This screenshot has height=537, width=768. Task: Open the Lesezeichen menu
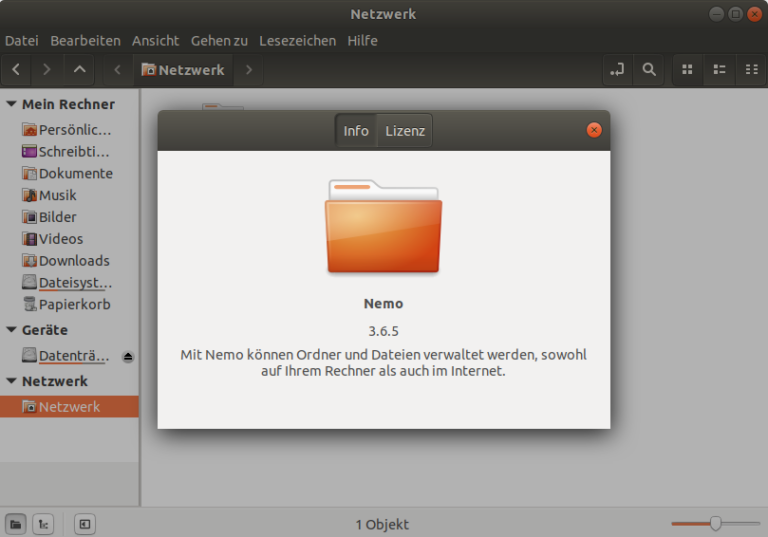[297, 41]
